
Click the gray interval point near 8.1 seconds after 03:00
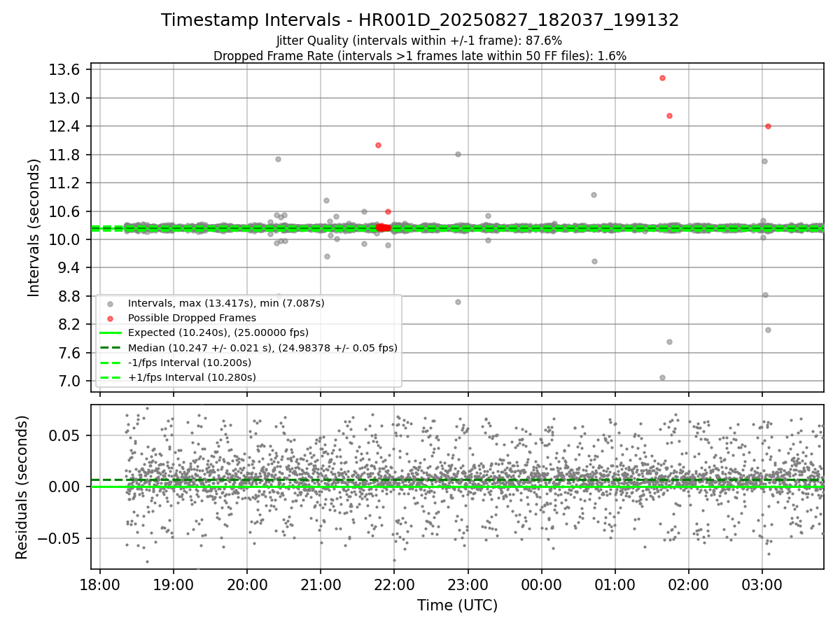point(768,330)
